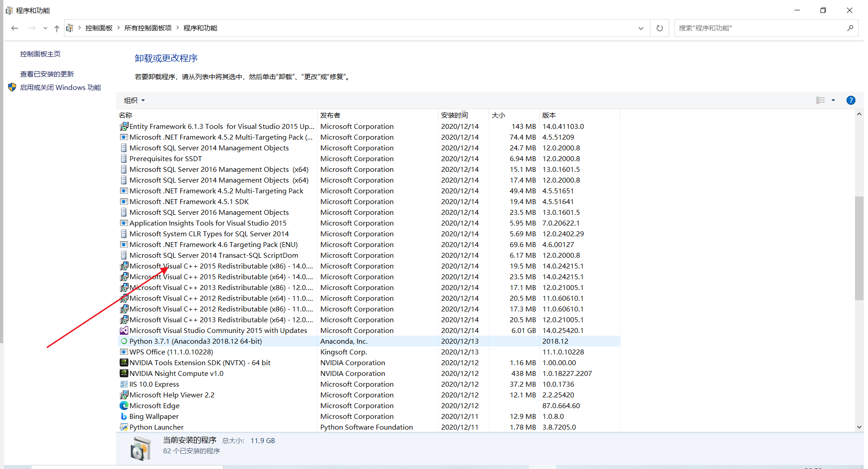This screenshot has height=469, width=868.
Task: Sort by the 名称 column header
Action: 217,115
